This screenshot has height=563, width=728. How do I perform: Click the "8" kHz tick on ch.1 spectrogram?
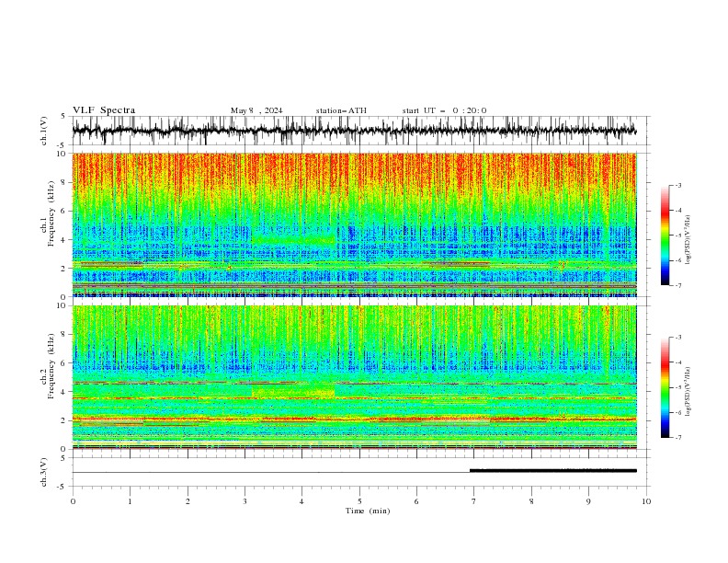pyautogui.click(x=64, y=182)
